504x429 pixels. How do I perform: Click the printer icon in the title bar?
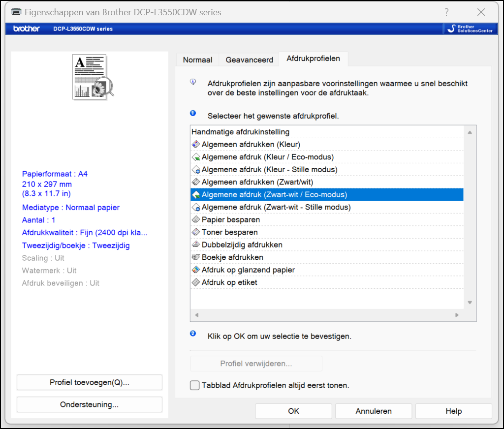[x=16, y=12]
